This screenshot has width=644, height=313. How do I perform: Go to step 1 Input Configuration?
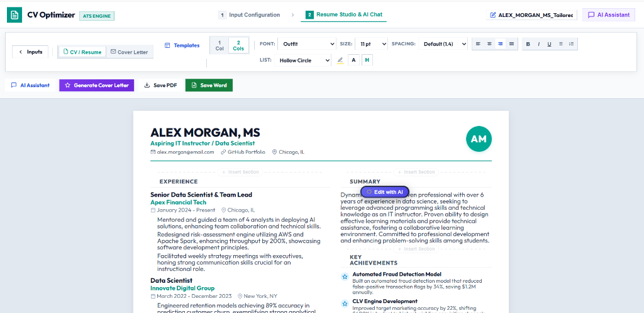pos(249,15)
